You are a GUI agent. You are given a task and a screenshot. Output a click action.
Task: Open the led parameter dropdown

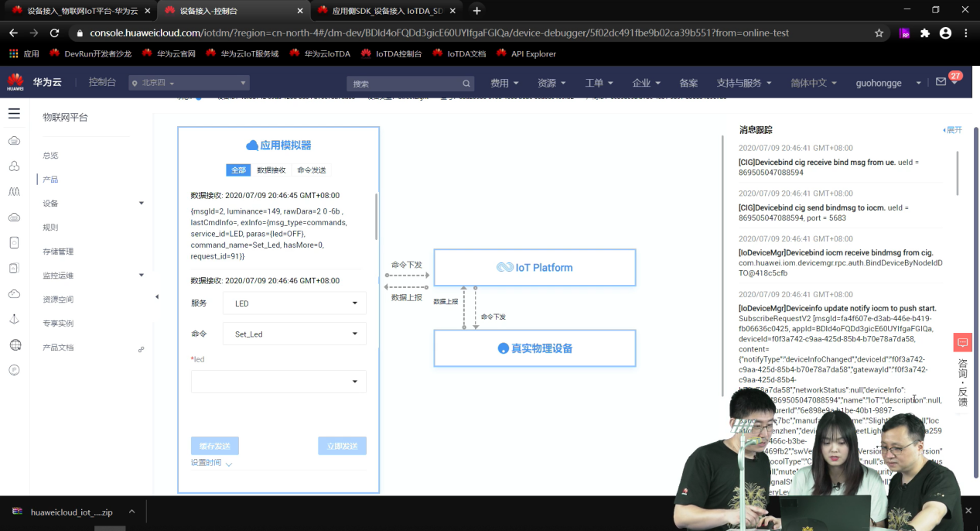[x=278, y=382]
